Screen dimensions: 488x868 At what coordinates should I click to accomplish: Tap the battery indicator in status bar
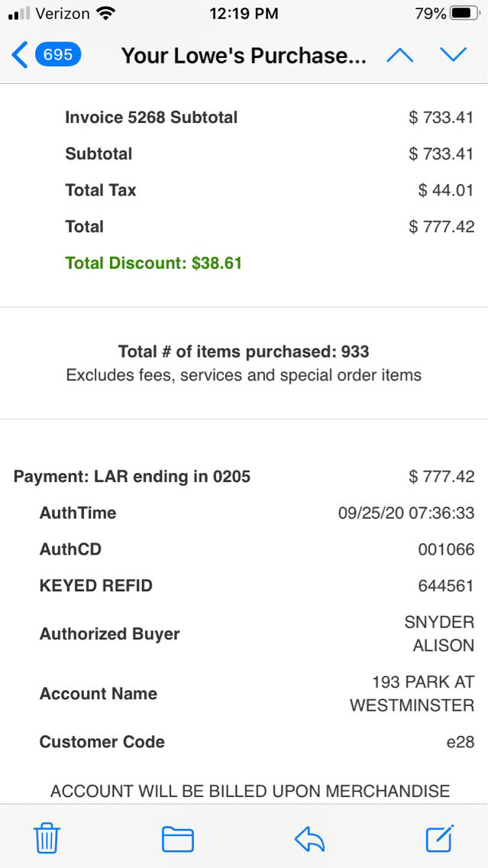tap(466, 14)
